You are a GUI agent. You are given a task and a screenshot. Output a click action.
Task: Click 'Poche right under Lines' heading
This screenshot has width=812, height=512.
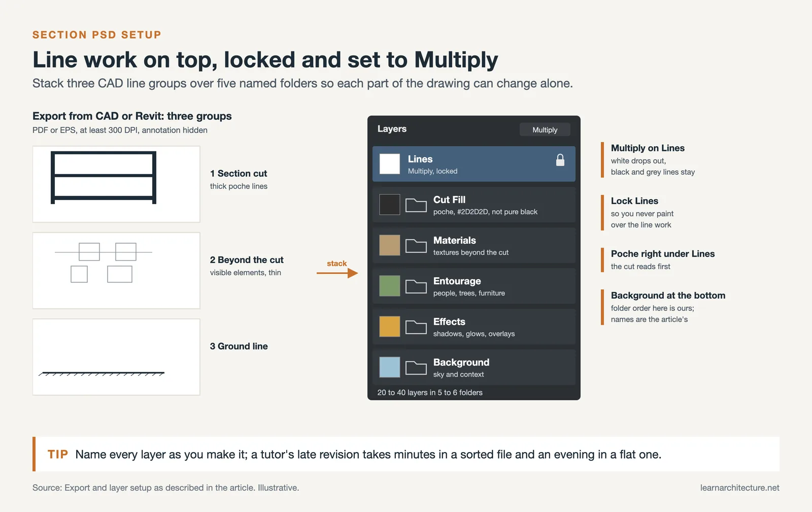(663, 253)
